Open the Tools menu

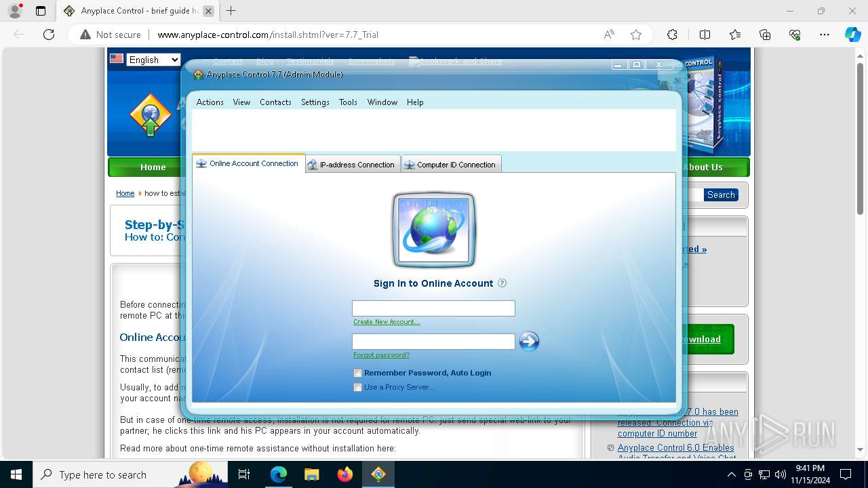(348, 102)
